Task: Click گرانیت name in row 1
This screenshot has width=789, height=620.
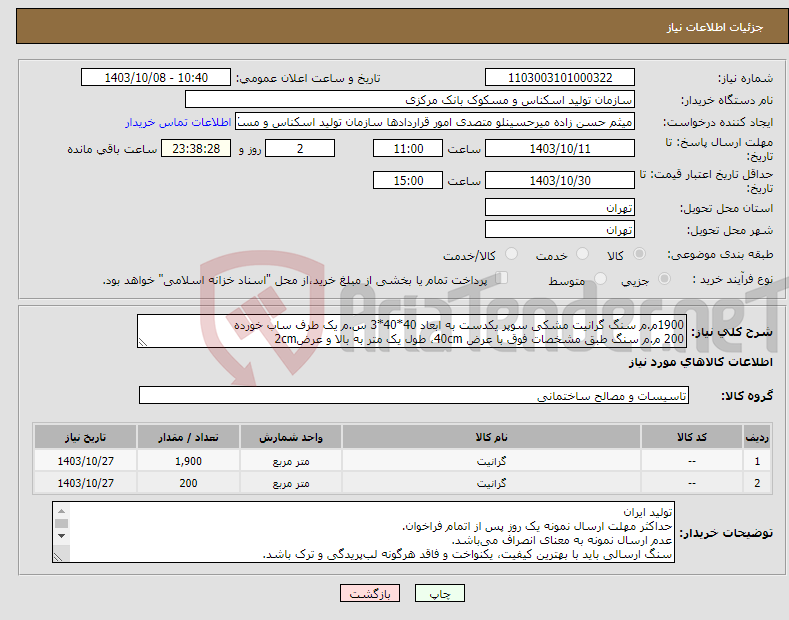Action: coord(491,461)
